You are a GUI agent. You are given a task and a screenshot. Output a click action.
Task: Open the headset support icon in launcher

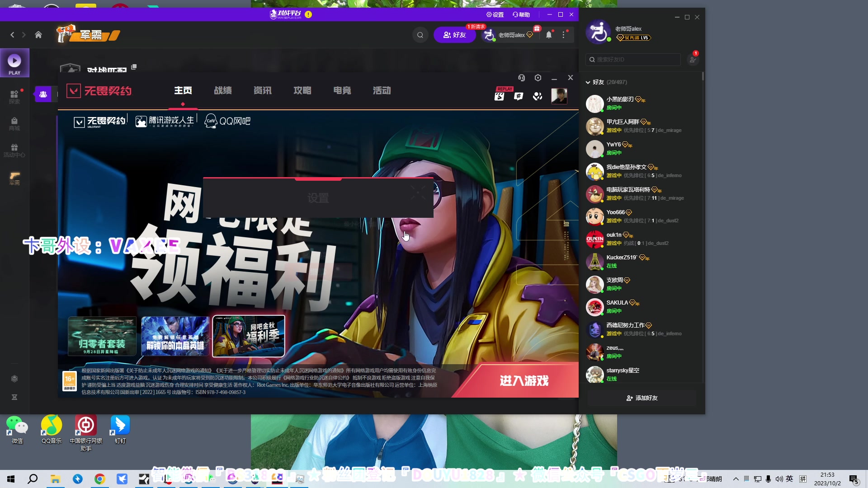522,78
